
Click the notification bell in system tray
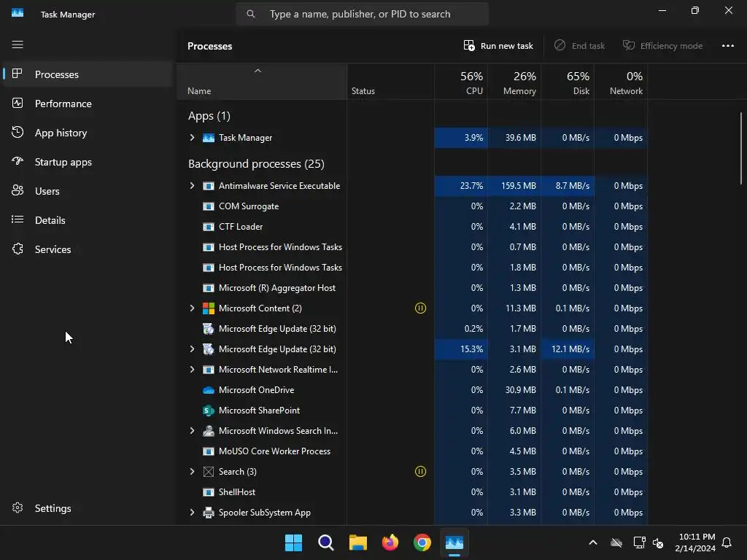click(x=727, y=542)
